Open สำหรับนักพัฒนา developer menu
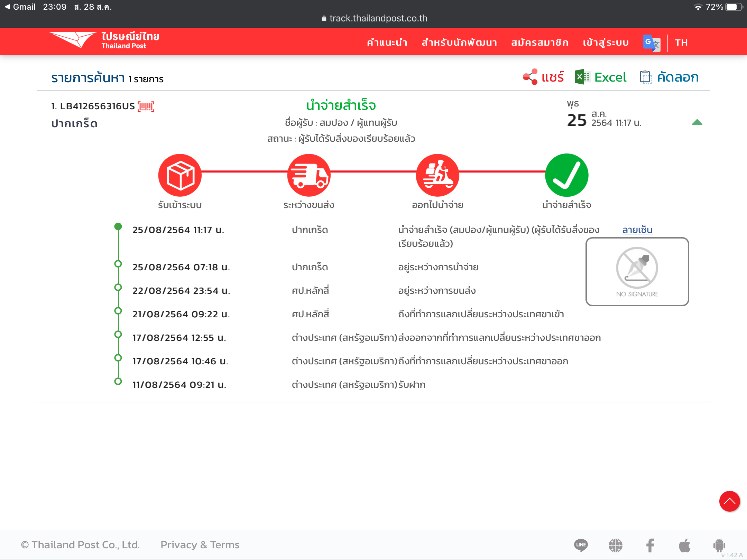 pos(459,43)
